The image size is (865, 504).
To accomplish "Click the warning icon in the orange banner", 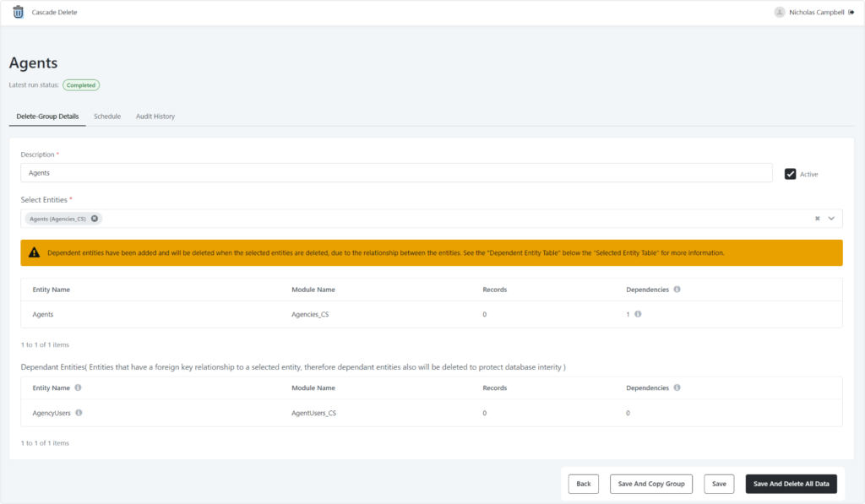I will point(34,252).
